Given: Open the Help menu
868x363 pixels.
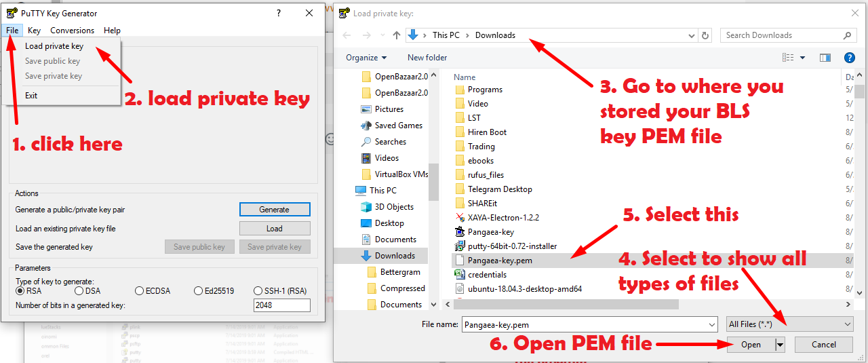Looking at the screenshot, I should 113,31.
